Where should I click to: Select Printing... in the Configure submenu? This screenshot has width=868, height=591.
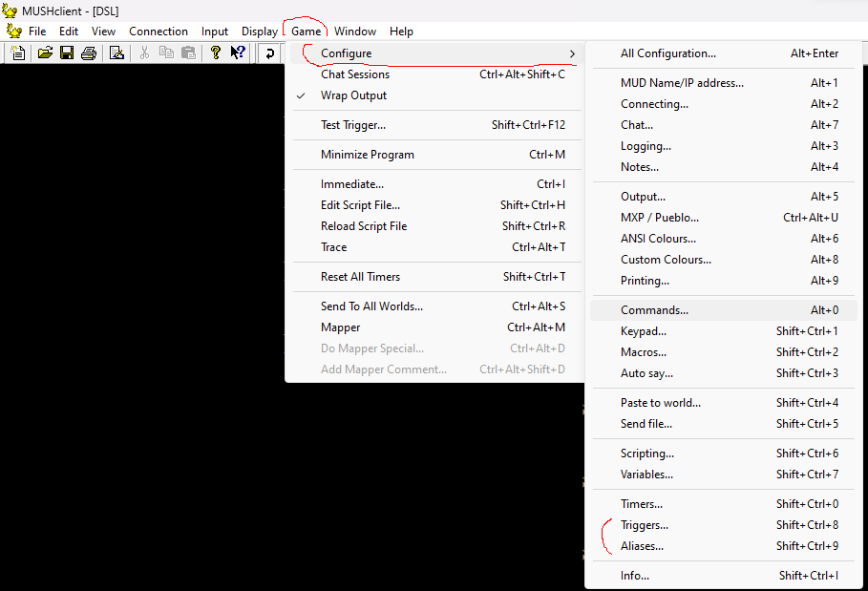point(724,281)
